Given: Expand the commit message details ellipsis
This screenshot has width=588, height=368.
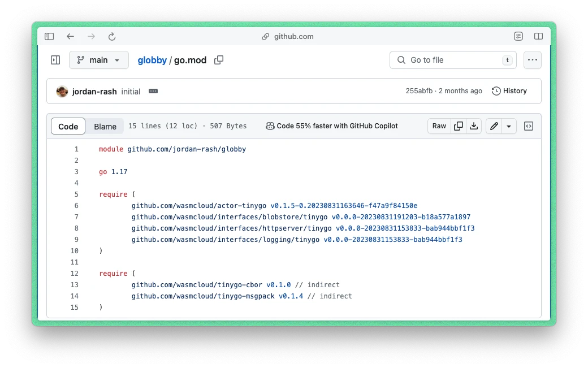Looking at the screenshot, I should click(x=153, y=91).
